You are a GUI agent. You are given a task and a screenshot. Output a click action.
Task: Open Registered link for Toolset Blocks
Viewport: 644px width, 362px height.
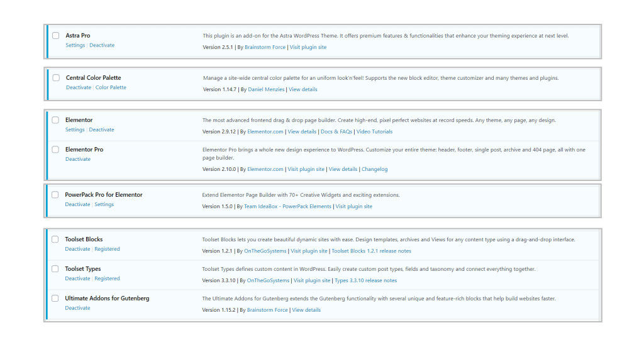(107, 249)
